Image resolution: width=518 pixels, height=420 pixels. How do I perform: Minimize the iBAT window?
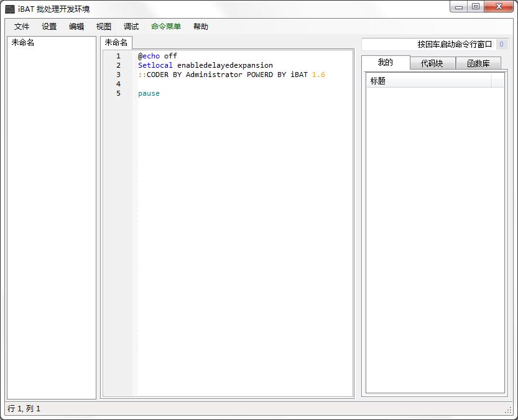[x=459, y=7]
